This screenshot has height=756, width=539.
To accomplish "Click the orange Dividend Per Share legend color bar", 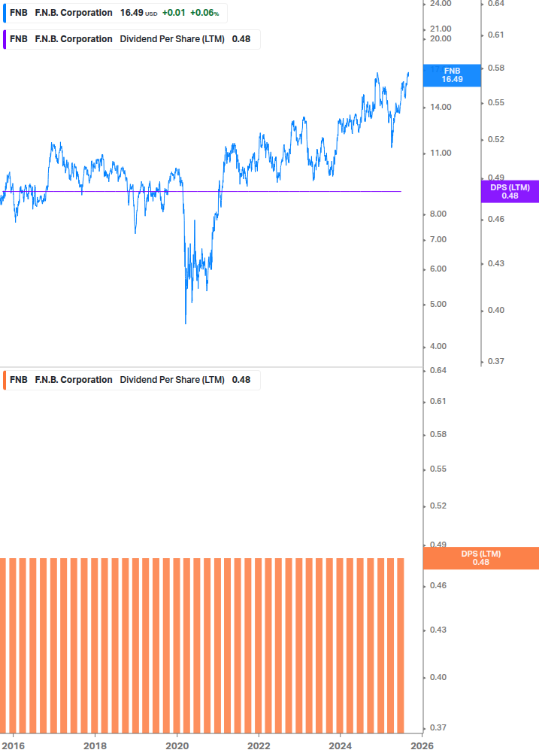I will [4, 380].
